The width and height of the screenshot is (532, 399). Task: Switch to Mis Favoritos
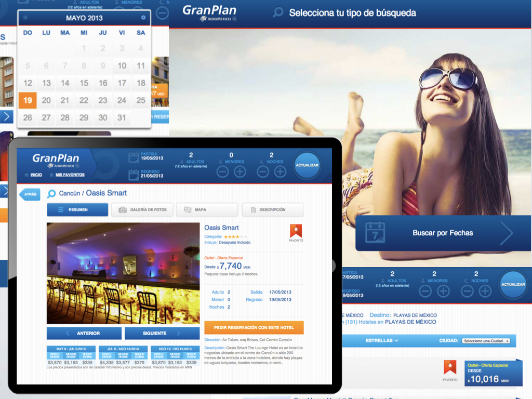[x=70, y=176]
